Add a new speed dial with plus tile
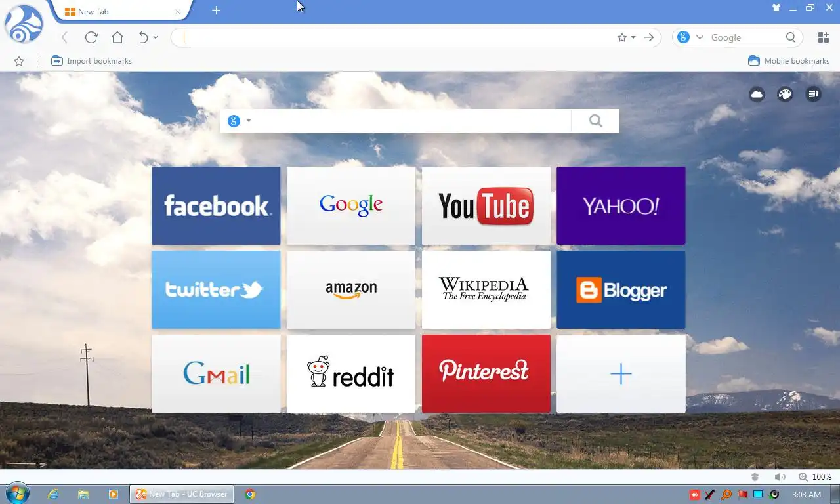840x504 pixels. 621,373
